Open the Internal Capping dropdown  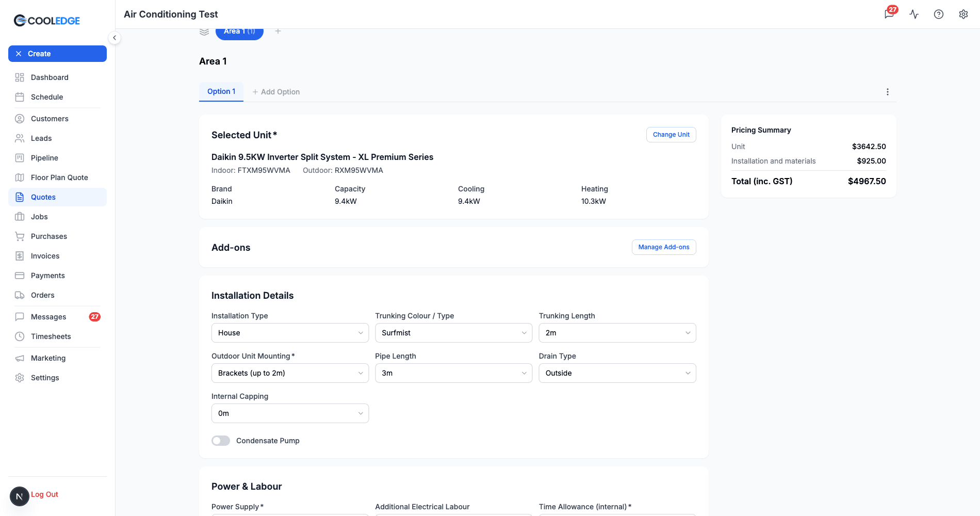(290, 413)
